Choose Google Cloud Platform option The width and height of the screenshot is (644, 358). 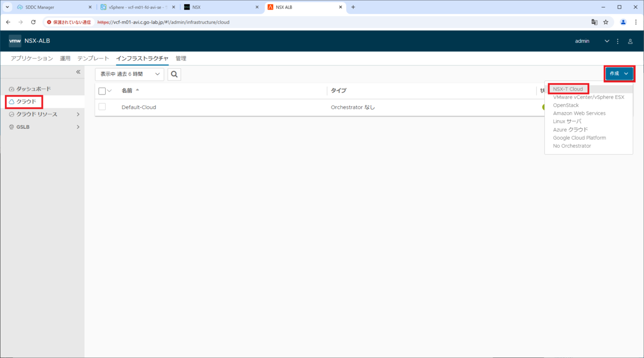pos(579,138)
